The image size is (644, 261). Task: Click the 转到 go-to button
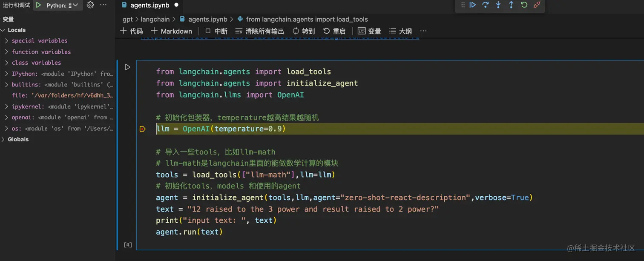point(304,31)
